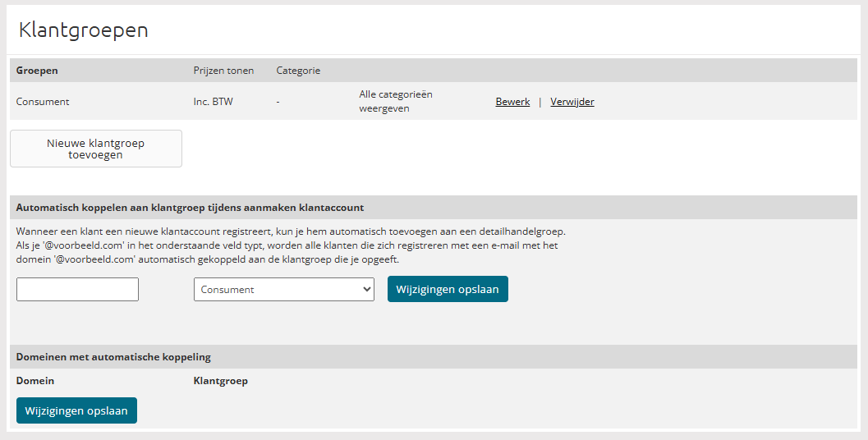
Task: Click Verwijder link for Consument group
Action: click(x=572, y=102)
